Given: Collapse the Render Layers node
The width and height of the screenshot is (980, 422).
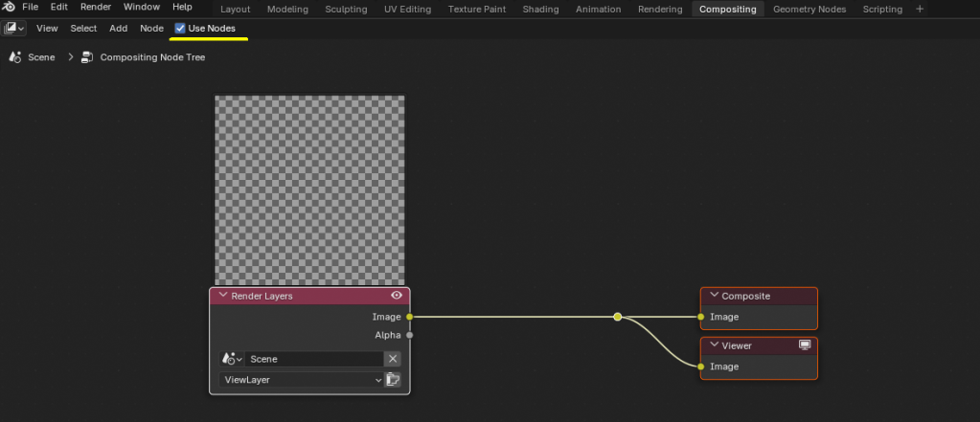Looking at the screenshot, I should click(223, 296).
